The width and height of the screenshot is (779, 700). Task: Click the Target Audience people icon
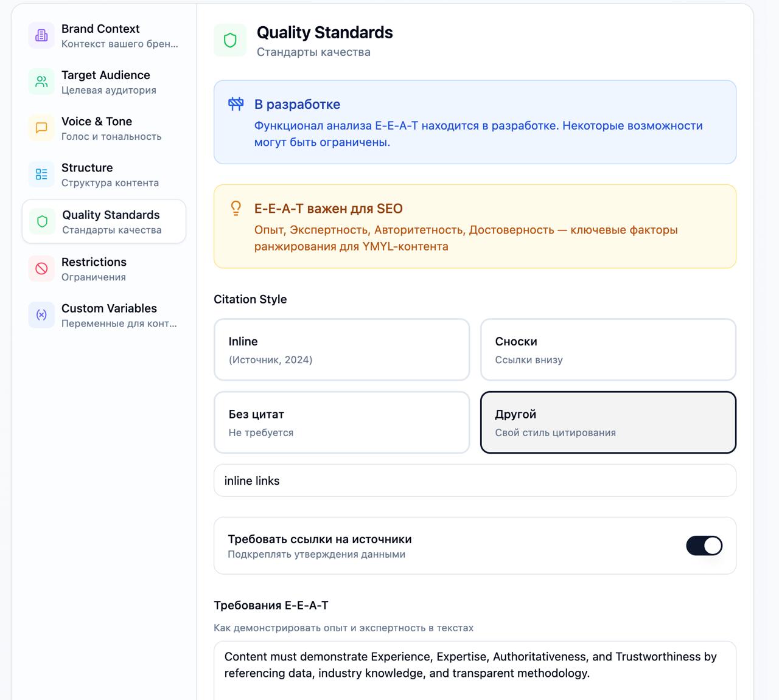[x=41, y=81]
